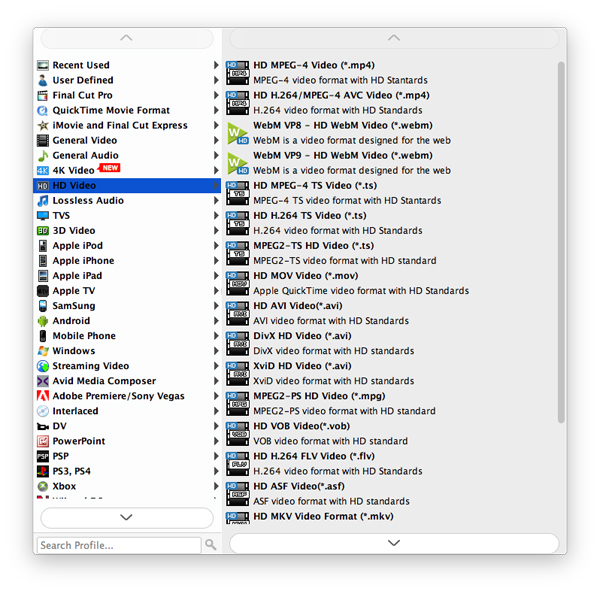Click the Search Profile input field
The width and height of the screenshot is (600, 594).
click(118, 545)
